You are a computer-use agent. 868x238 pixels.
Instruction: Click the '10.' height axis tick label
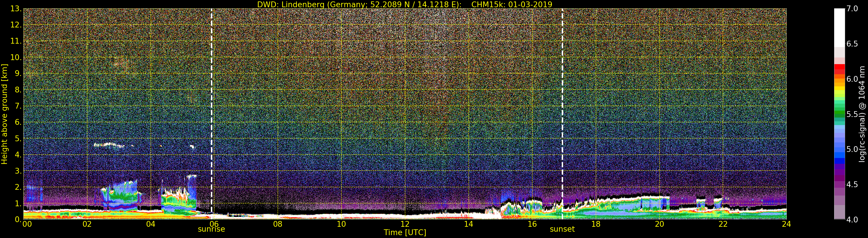click(16, 57)
